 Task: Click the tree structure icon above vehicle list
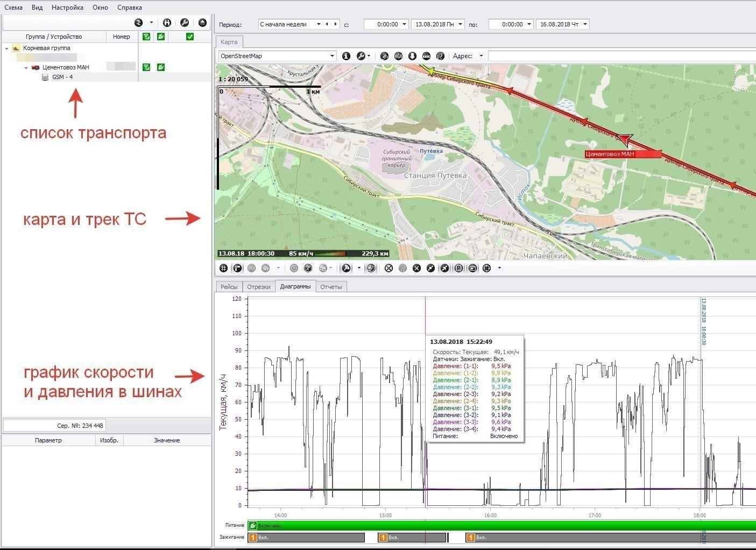[138, 23]
